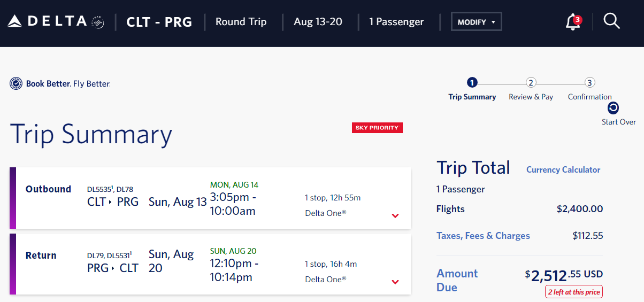Expand the Return flight details chevron
Viewport: 644px width, 302px height.
[395, 282]
